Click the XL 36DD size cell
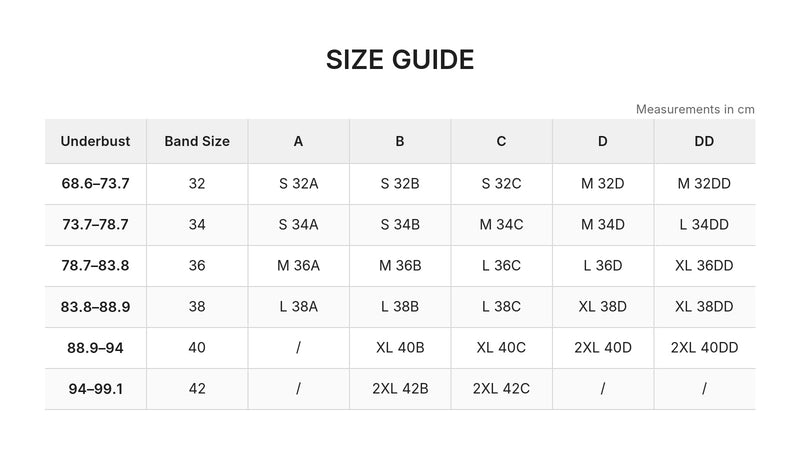Image resolution: width=800 pixels, height=457 pixels. coord(704,266)
